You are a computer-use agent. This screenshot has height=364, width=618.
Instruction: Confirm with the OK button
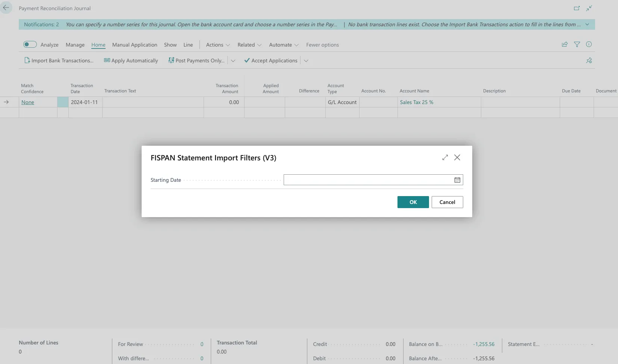tap(413, 202)
